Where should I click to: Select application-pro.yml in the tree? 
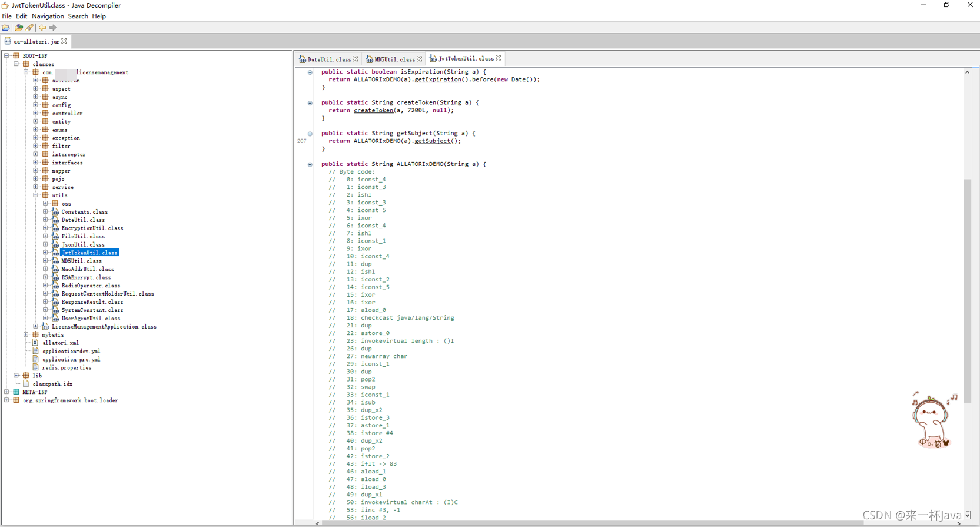pos(71,359)
